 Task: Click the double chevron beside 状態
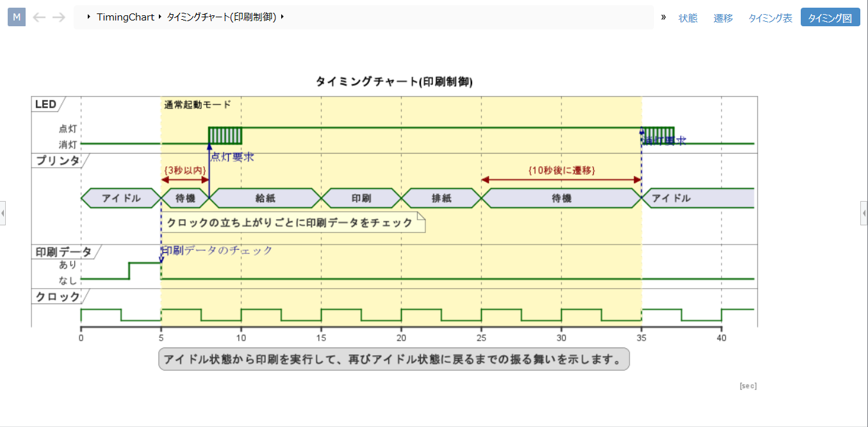coord(664,17)
